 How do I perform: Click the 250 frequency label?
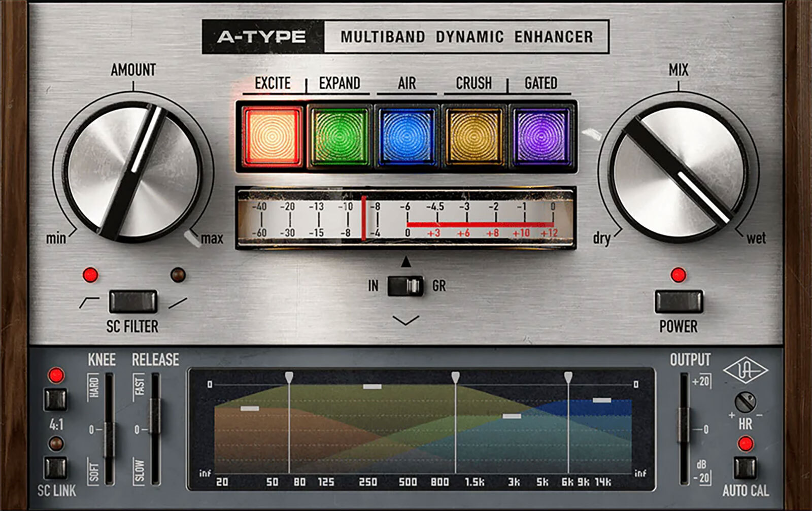pyautogui.click(x=367, y=482)
